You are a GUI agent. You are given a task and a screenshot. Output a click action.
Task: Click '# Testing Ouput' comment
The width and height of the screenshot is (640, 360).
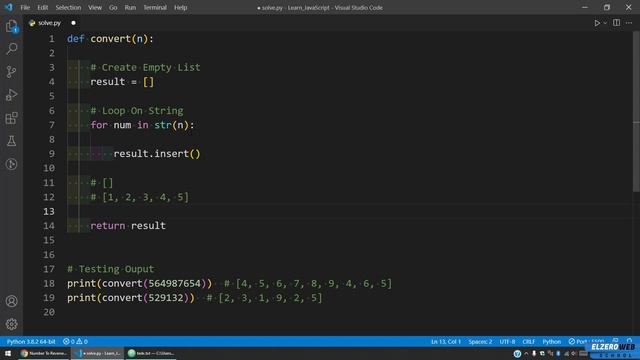[x=111, y=269]
